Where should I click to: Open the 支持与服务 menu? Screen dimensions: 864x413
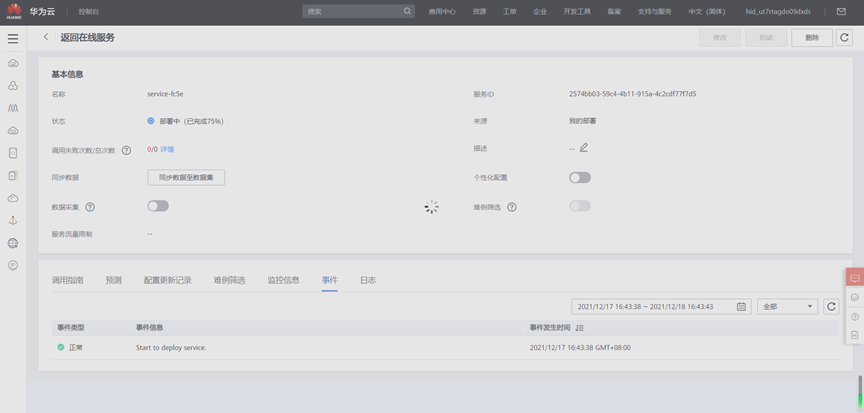click(x=655, y=12)
